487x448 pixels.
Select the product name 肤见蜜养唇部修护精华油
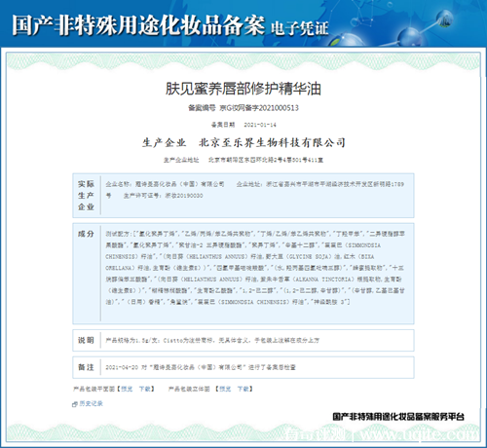pos(243,89)
